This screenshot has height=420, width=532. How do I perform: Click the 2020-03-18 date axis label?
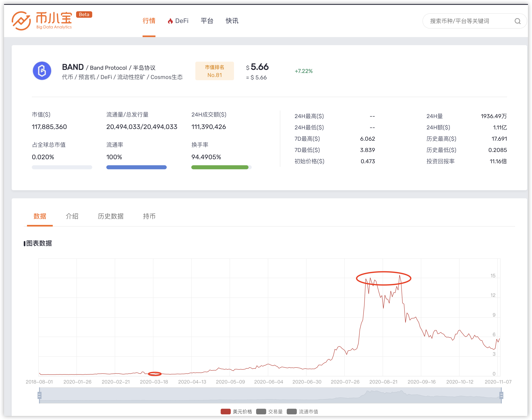(x=154, y=382)
